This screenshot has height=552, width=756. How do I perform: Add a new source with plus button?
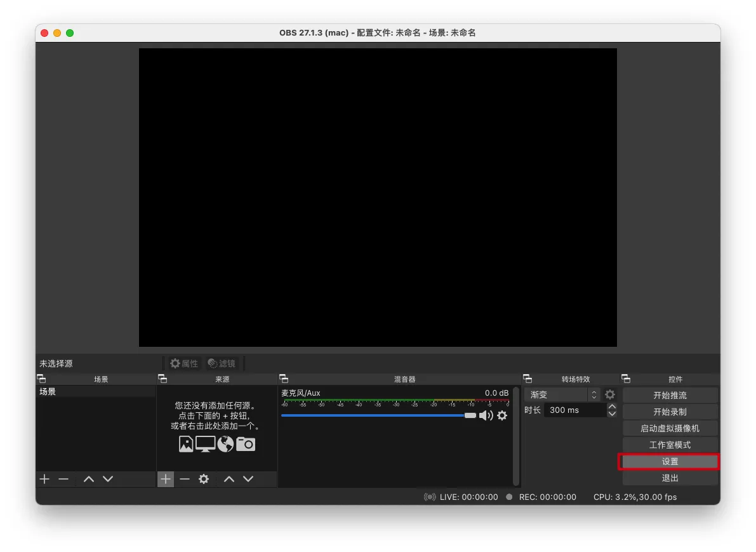pyautogui.click(x=165, y=479)
